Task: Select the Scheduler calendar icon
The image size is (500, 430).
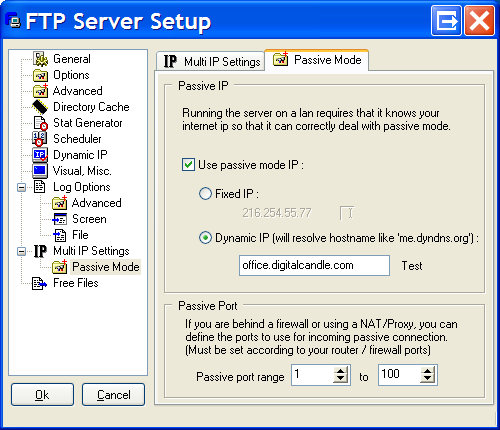Action: pyautogui.click(x=40, y=139)
